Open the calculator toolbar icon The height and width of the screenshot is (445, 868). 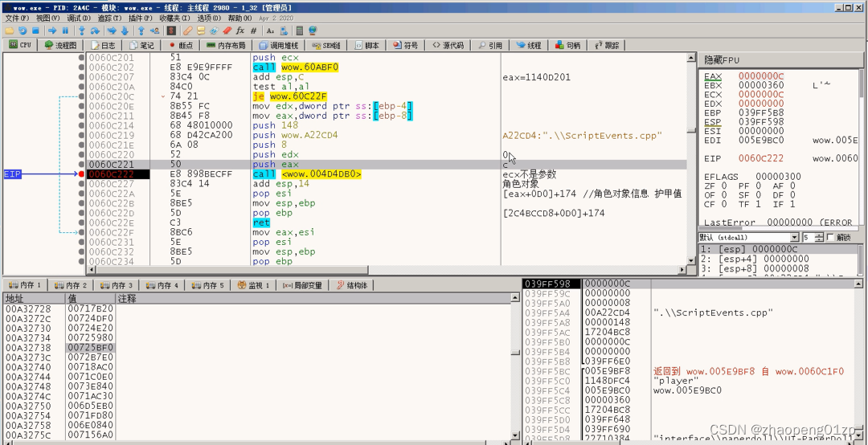(x=300, y=31)
